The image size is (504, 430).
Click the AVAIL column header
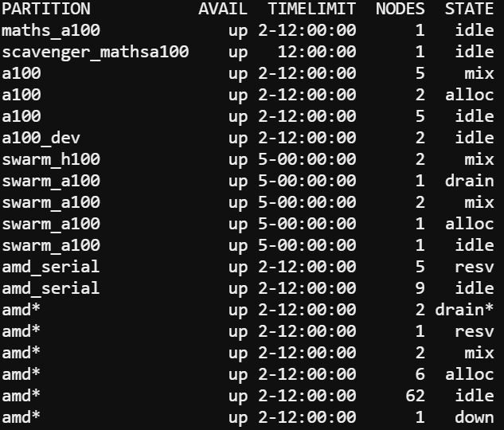pos(222,10)
